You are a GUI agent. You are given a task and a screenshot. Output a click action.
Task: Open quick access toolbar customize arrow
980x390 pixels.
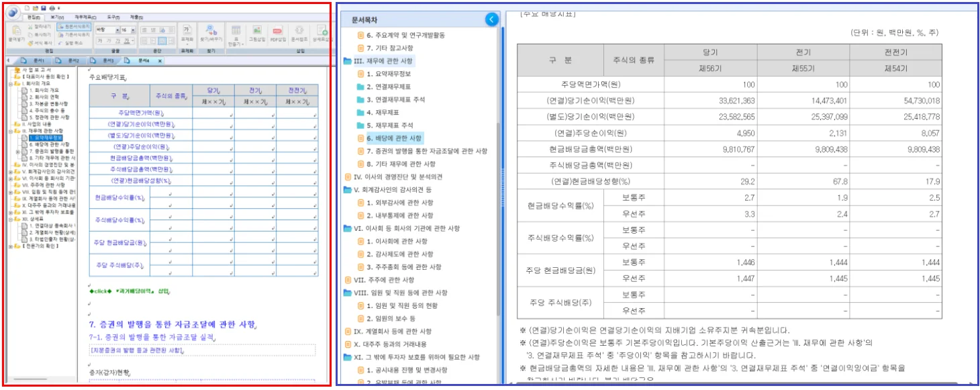click(58, 8)
